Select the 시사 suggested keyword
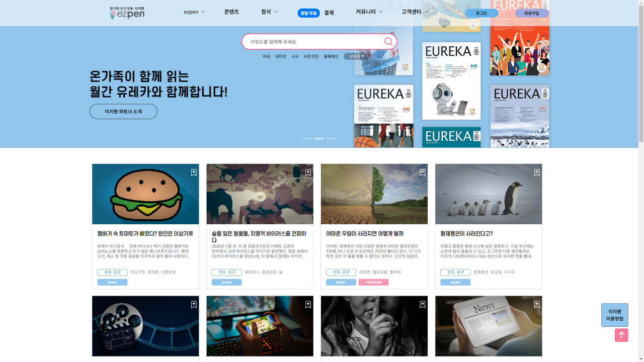 (x=295, y=57)
